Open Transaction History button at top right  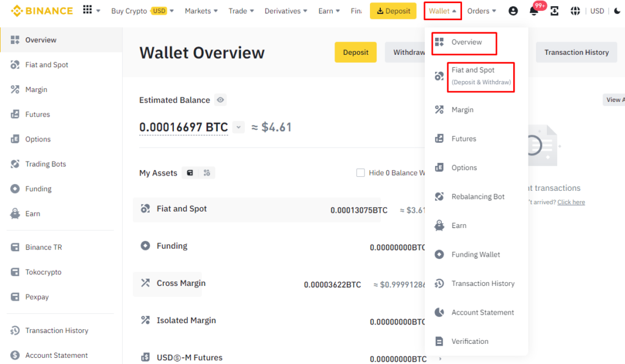tap(576, 52)
